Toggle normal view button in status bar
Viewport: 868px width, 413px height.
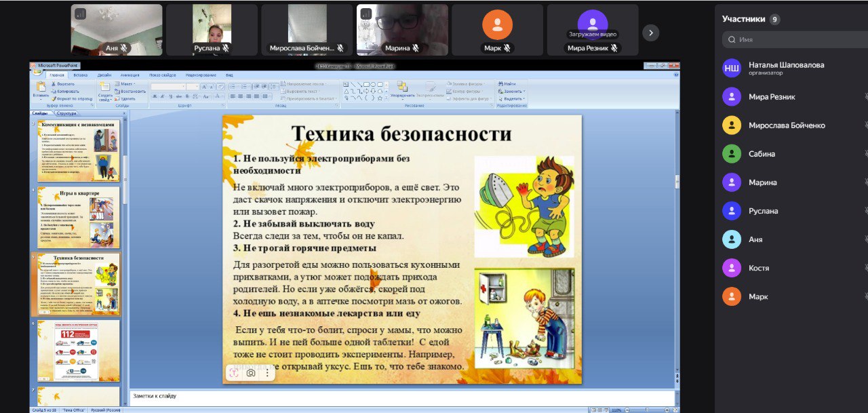[592, 410]
